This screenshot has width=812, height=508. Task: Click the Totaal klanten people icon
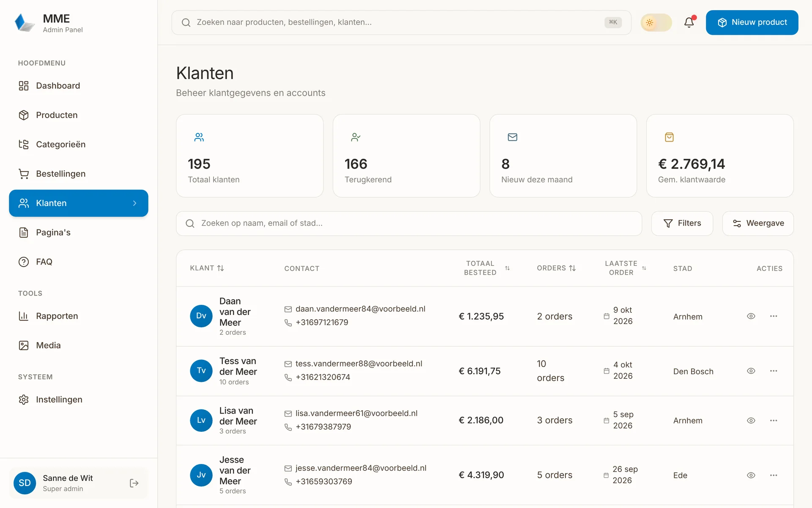point(199,137)
